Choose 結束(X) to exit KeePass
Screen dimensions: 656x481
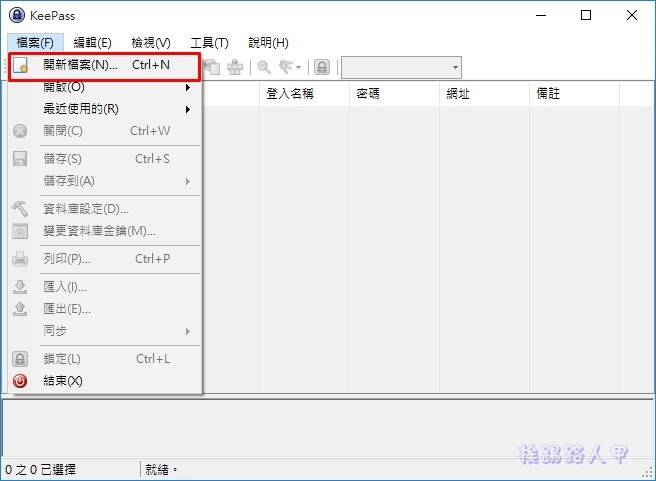(105, 381)
